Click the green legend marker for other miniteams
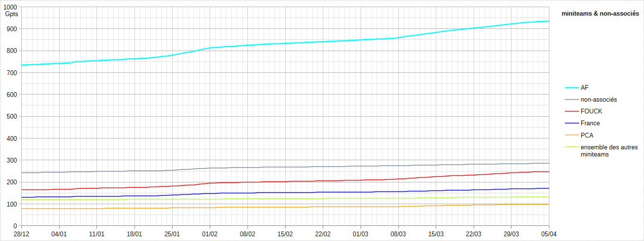 coord(571,147)
